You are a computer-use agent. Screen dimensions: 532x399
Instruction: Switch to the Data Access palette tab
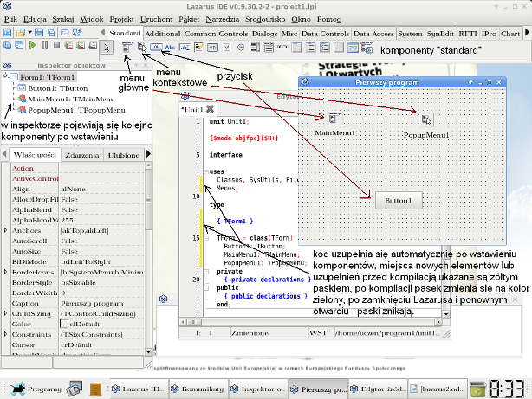pos(373,34)
